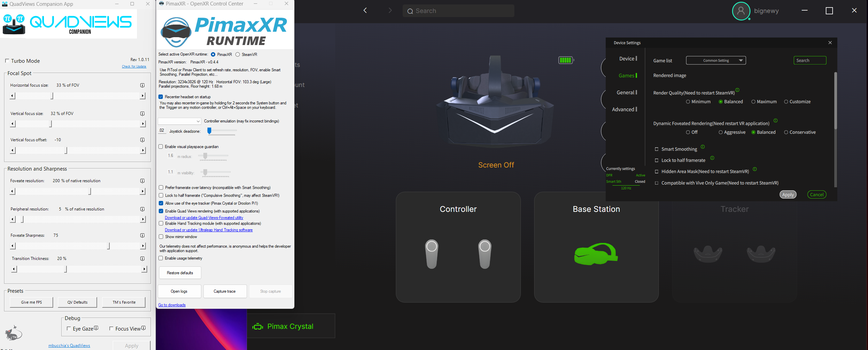The height and width of the screenshot is (350, 868).
Task: Click info icon for Vertical focus offset
Action: tap(142, 140)
